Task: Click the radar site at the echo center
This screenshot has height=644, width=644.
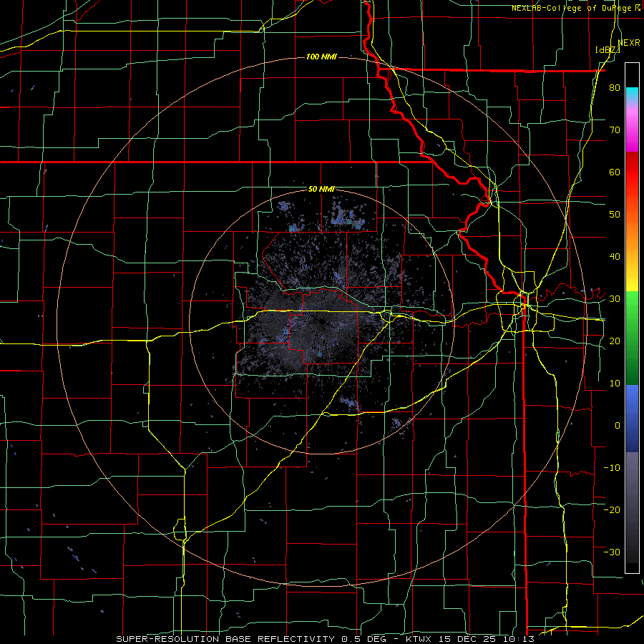Action: click(321, 321)
